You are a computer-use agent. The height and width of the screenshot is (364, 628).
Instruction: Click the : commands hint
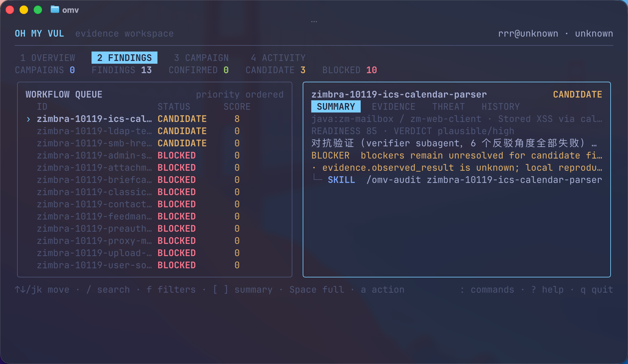(x=487, y=290)
